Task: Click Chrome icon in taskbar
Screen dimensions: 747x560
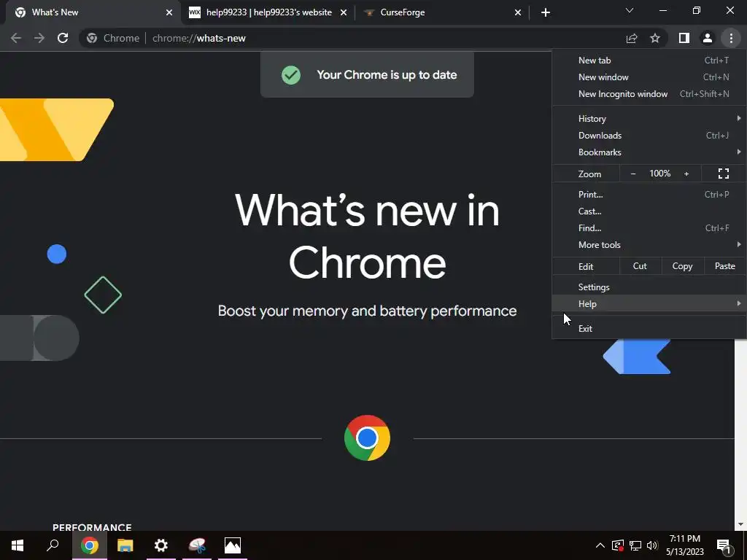Action: [90, 545]
